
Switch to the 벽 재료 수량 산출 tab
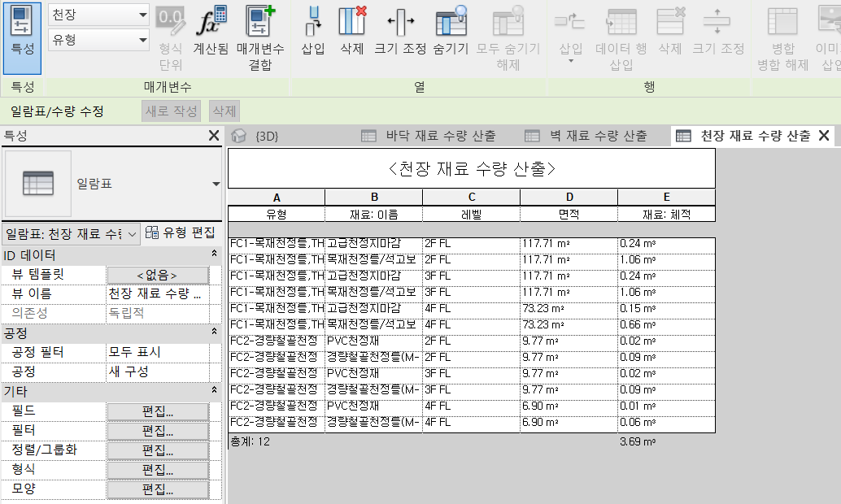tap(586, 137)
